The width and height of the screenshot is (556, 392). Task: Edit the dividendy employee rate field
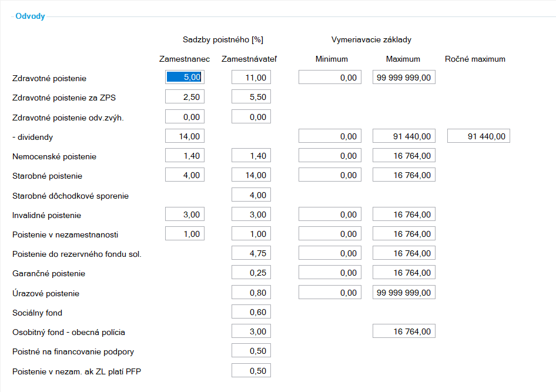[185, 136]
